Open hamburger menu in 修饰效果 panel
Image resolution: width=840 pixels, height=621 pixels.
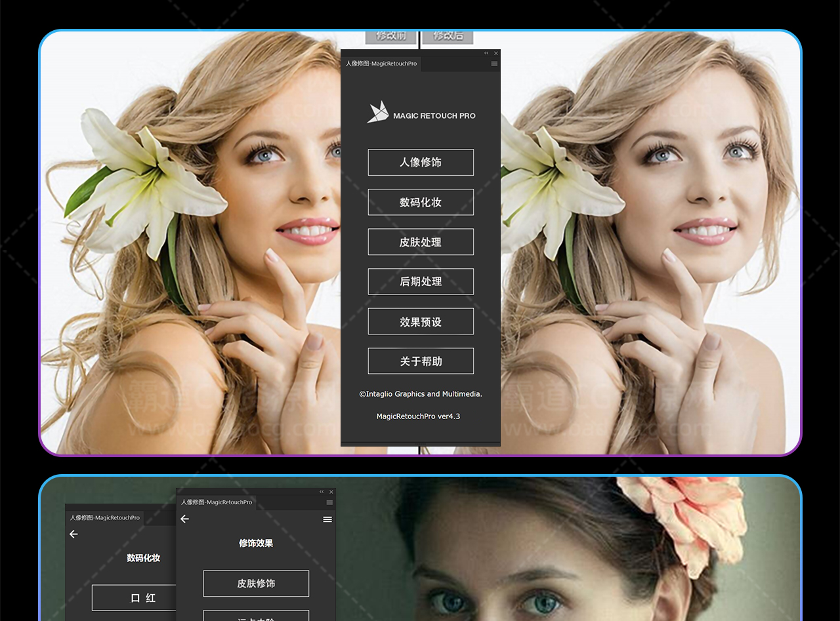click(327, 519)
